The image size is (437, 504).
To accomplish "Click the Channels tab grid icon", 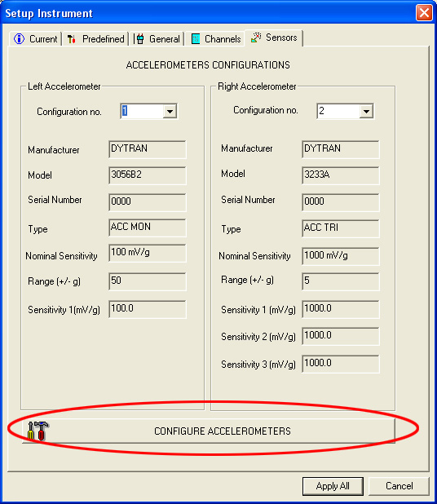I will (196, 39).
